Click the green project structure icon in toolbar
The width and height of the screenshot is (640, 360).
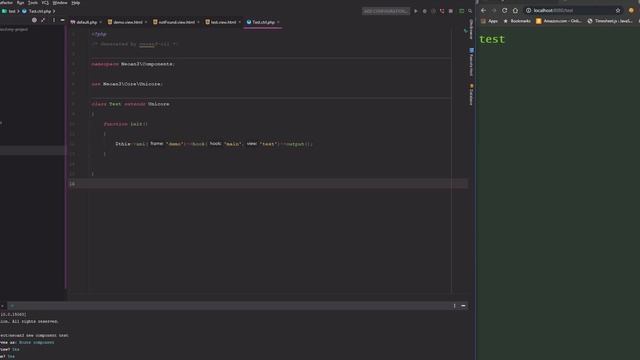(x=462, y=11)
